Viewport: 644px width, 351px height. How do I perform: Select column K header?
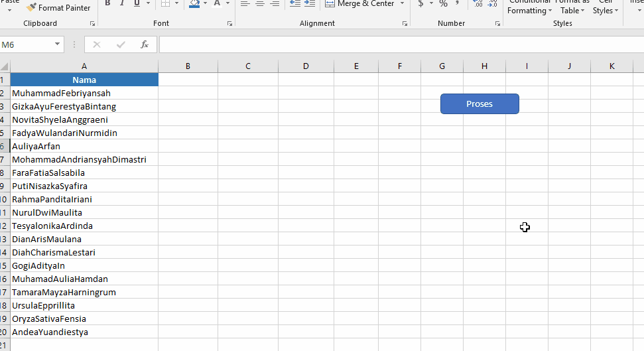click(x=612, y=66)
